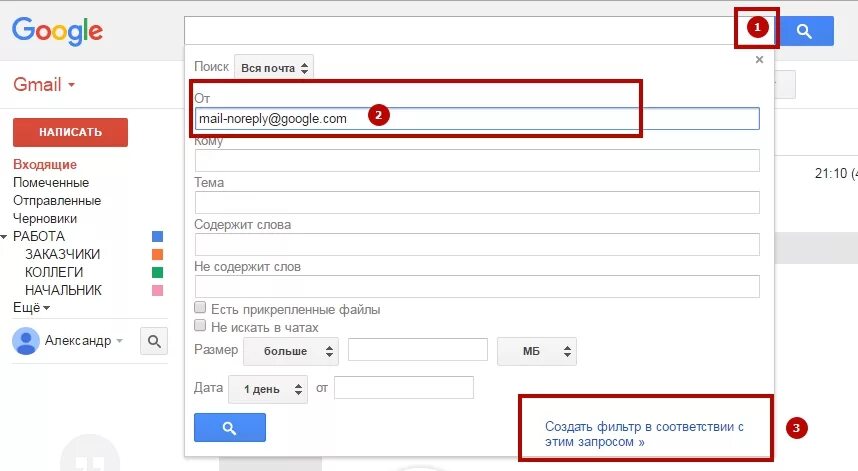Open the Александр status dropdown
Viewport: 858px width, 471px height.
[x=119, y=341]
